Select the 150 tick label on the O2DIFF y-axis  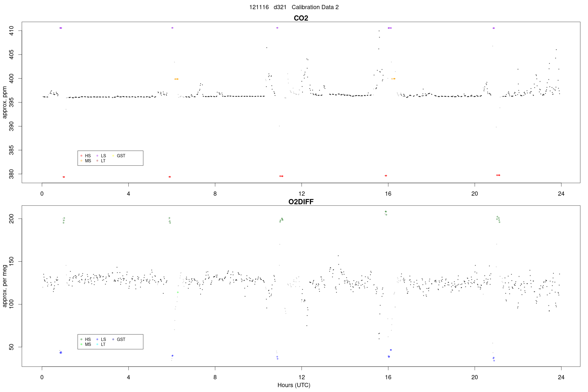11,262
